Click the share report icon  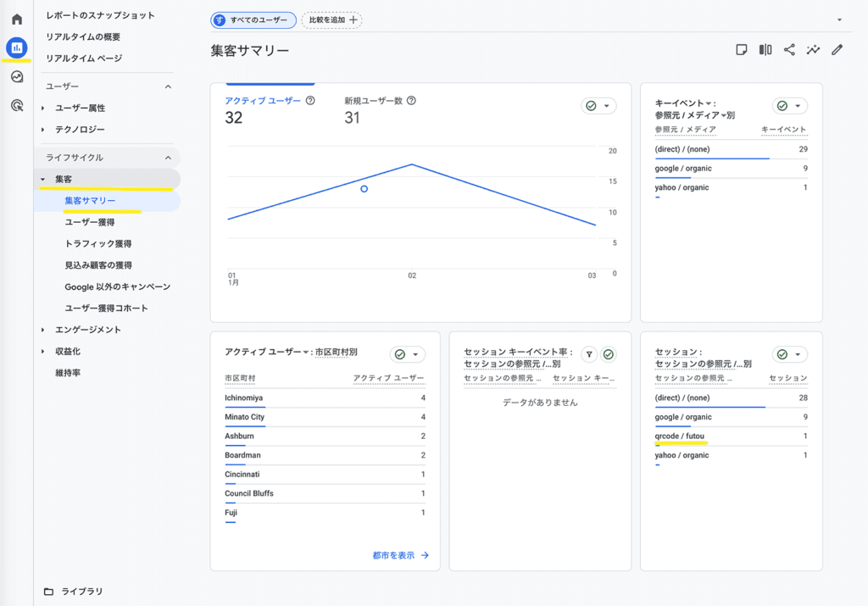[x=789, y=50]
